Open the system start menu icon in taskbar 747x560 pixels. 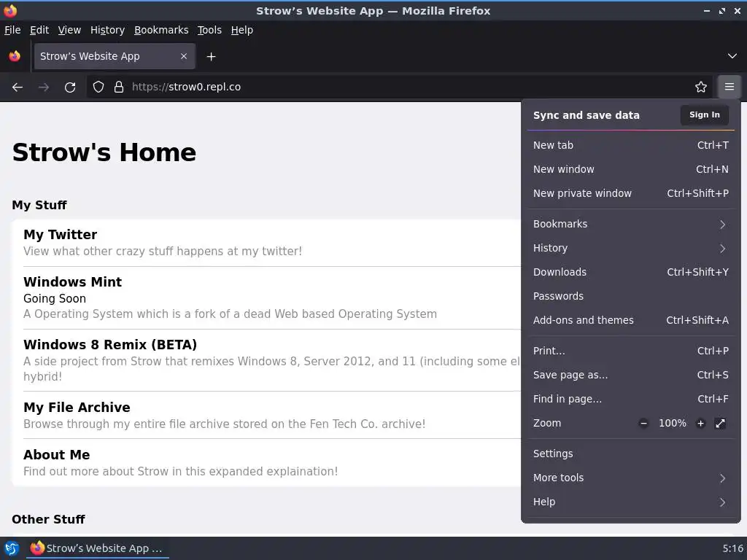(x=12, y=548)
